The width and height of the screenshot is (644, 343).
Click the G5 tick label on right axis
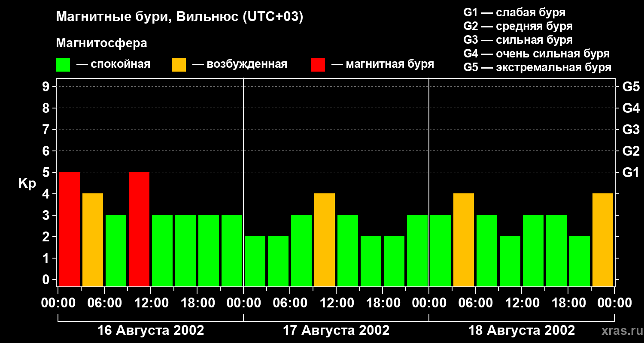click(631, 87)
